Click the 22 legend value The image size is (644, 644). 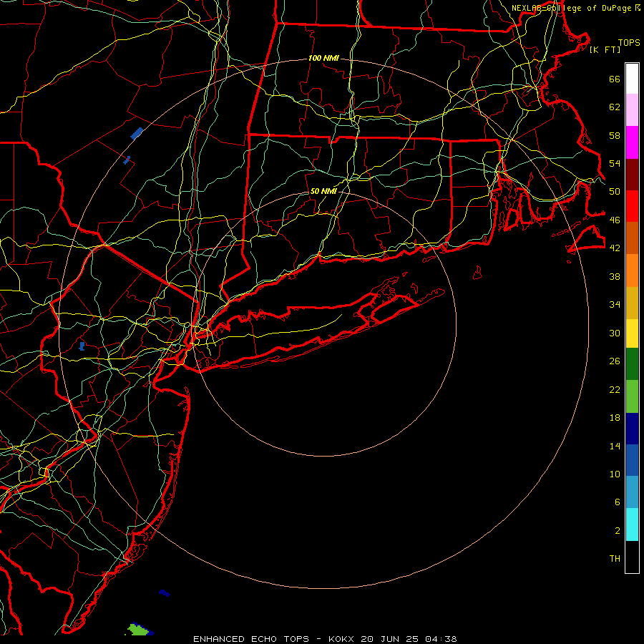[x=615, y=389]
